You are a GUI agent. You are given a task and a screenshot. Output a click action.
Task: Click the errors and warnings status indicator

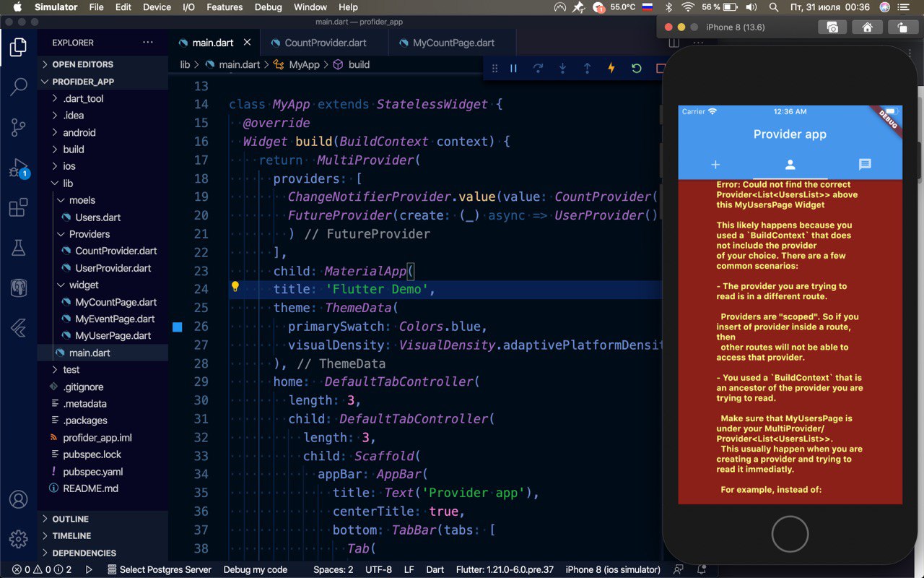[42, 569]
